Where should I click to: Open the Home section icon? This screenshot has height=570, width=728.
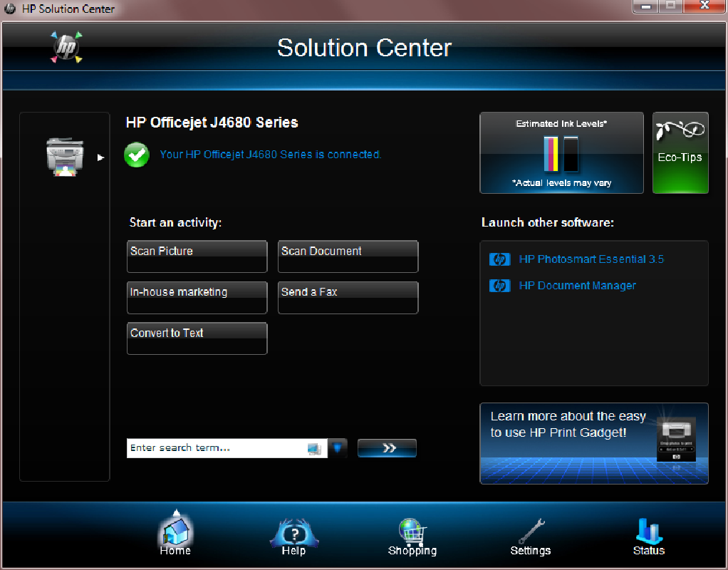point(175,532)
